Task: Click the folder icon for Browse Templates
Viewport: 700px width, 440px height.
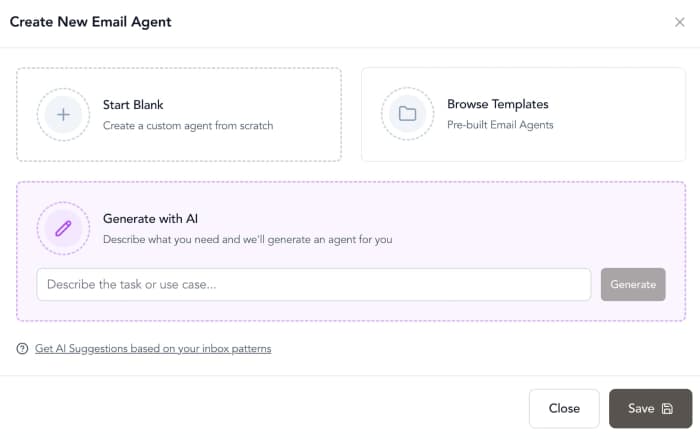Action: pos(407,114)
